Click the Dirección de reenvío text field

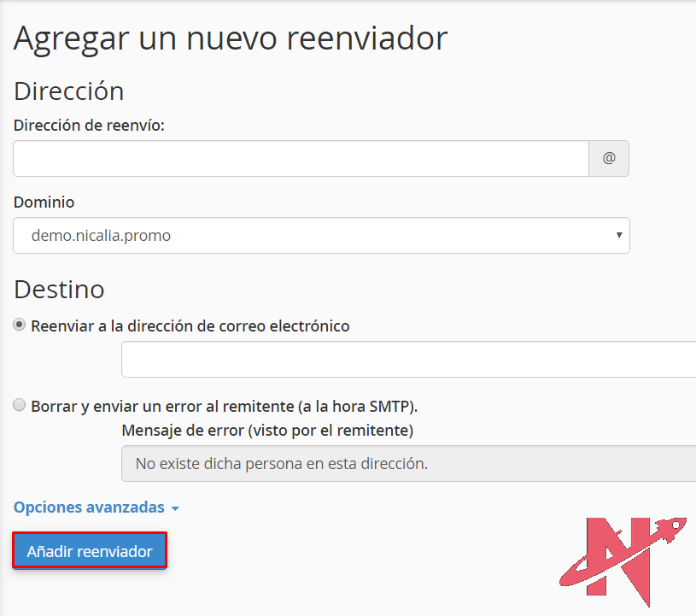[301, 159]
